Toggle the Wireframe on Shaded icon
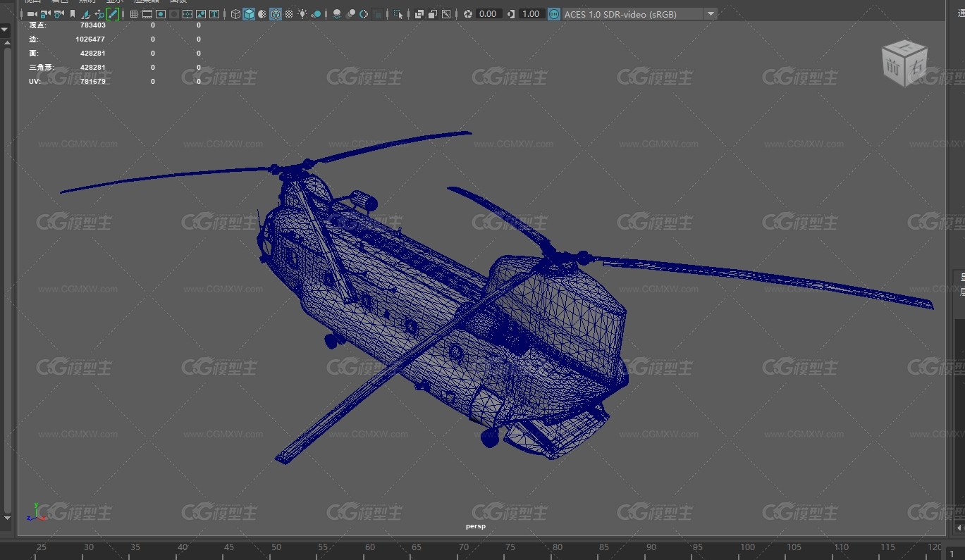 point(276,14)
